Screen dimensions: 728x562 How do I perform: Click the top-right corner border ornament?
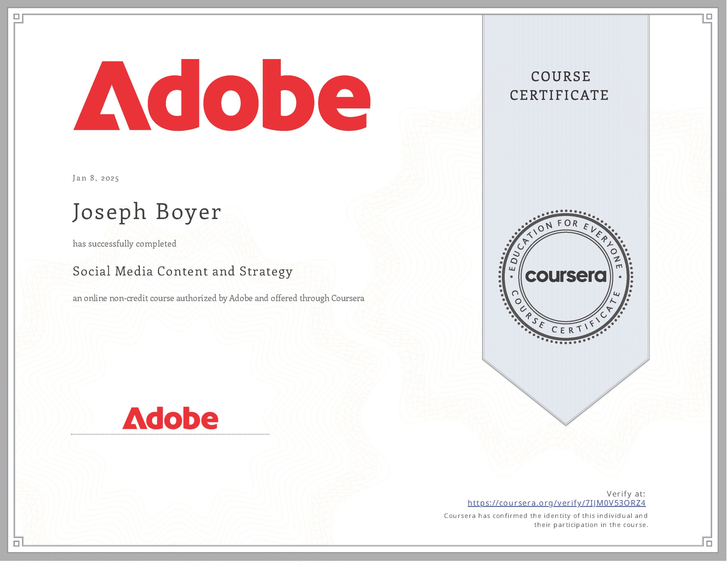[x=709, y=17]
